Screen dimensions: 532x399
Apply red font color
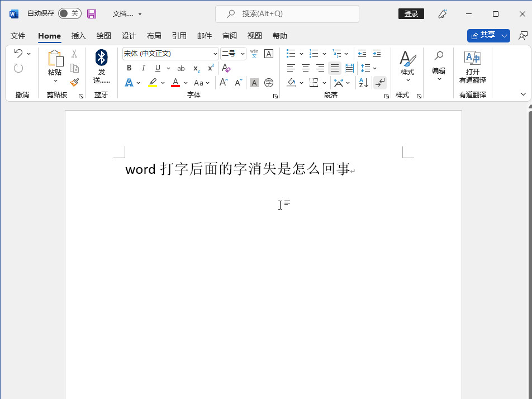point(175,83)
